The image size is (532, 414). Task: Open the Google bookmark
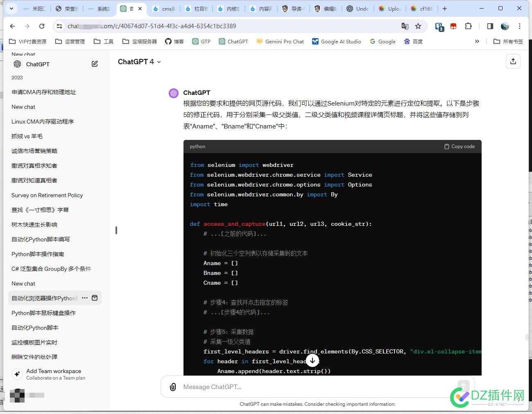tap(383, 41)
